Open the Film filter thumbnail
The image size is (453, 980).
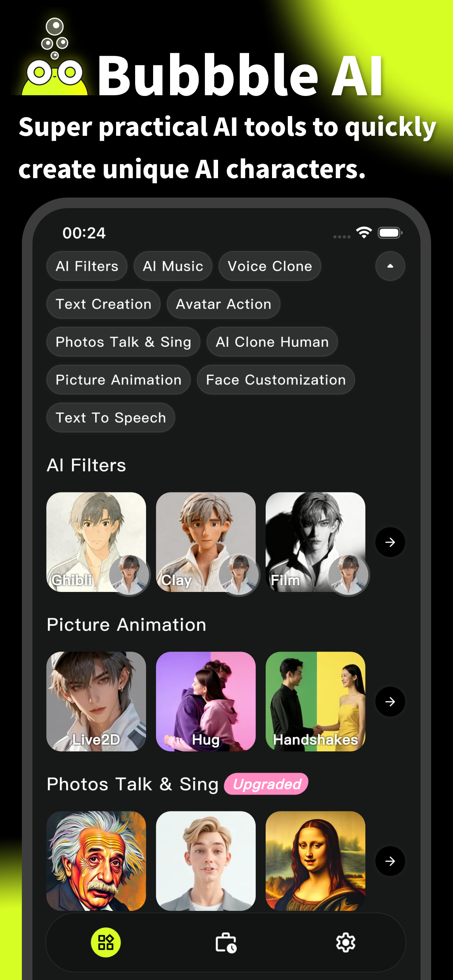coord(315,542)
